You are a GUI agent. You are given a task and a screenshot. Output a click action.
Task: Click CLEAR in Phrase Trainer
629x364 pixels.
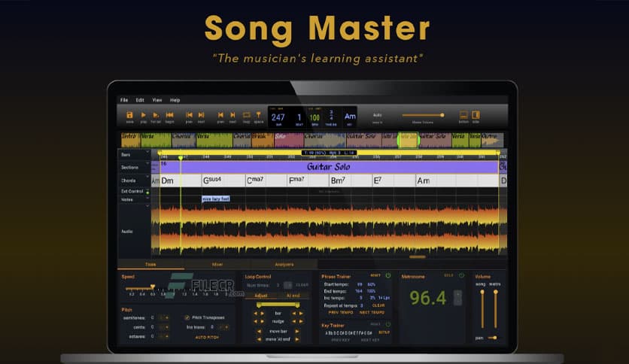point(378,305)
